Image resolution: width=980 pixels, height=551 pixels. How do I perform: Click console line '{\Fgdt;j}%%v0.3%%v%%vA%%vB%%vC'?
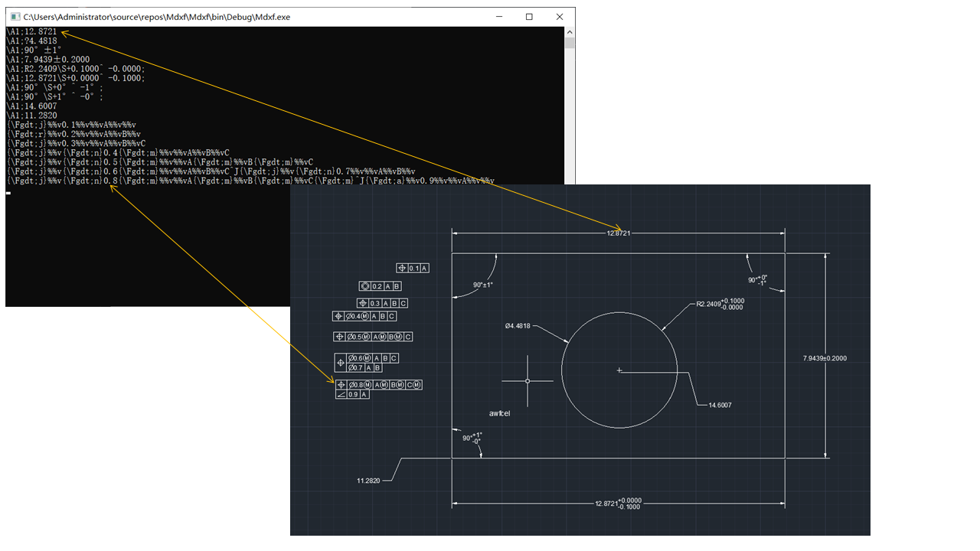tap(76, 142)
